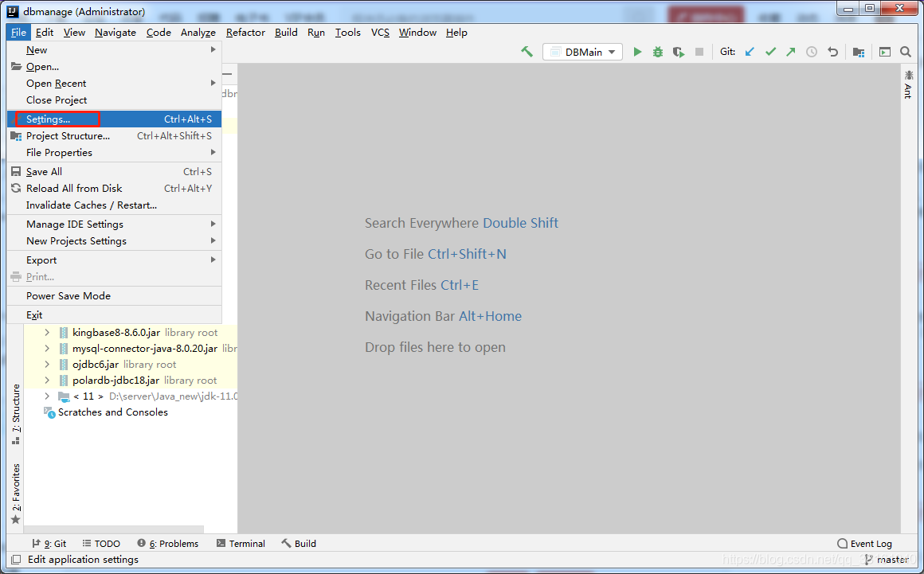Choose Invalidate Caches / Restart...
924x574 pixels.
point(115,205)
